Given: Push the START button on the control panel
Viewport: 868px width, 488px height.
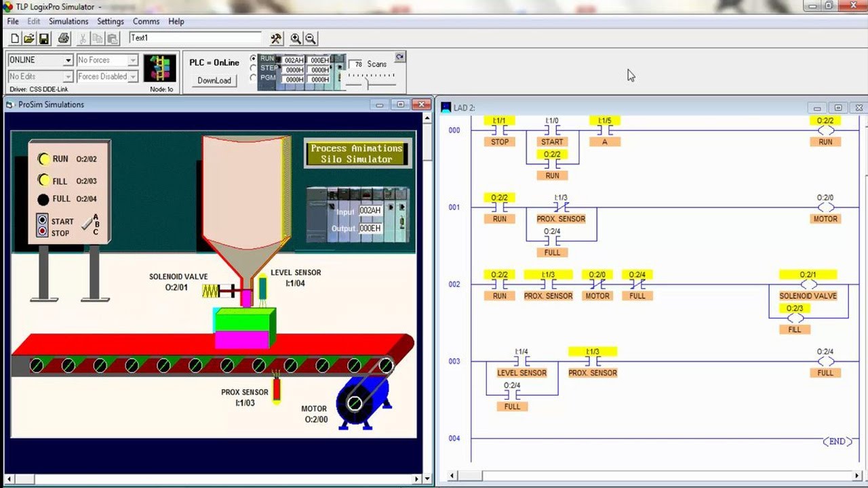Looking at the screenshot, I should pos(43,221).
